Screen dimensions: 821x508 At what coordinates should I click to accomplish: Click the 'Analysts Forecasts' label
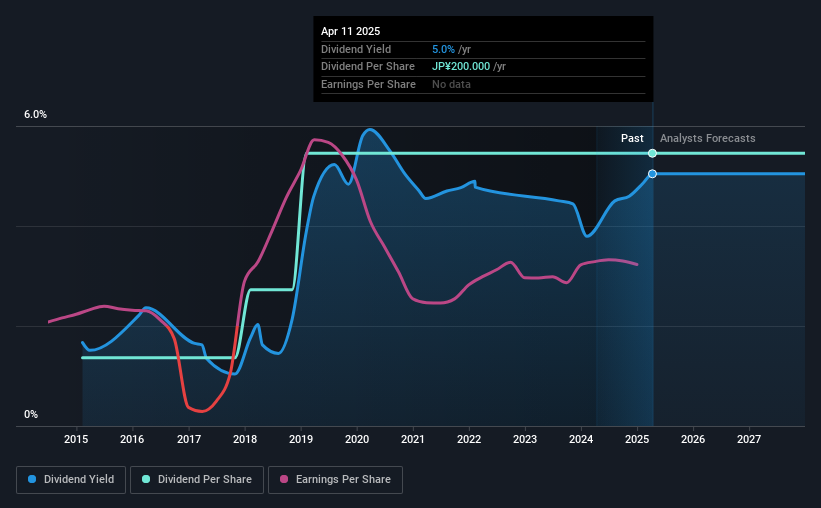click(707, 138)
